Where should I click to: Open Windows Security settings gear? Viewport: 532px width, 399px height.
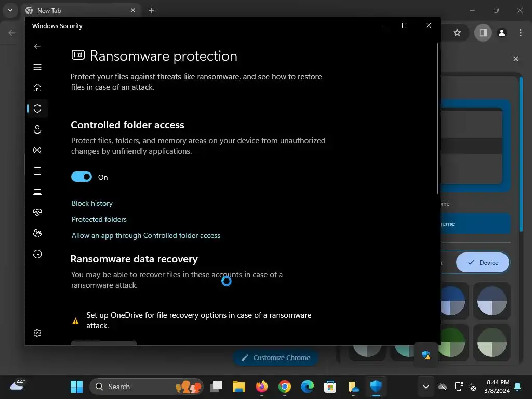pyautogui.click(x=37, y=333)
